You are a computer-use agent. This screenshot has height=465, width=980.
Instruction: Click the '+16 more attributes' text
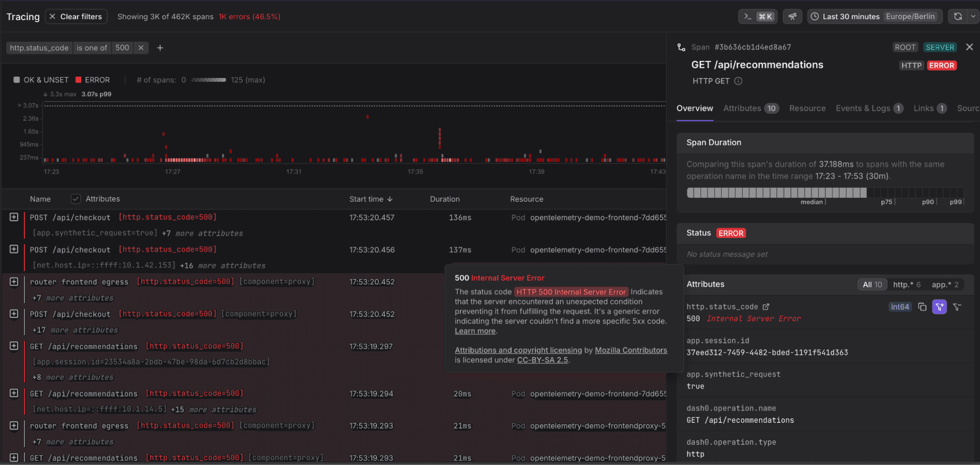point(223,265)
